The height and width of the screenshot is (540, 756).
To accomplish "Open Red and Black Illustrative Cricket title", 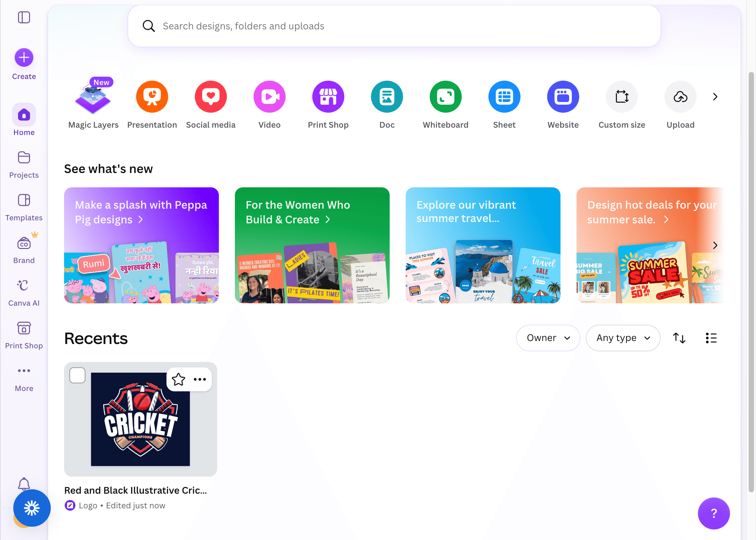I will coord(135,490).
